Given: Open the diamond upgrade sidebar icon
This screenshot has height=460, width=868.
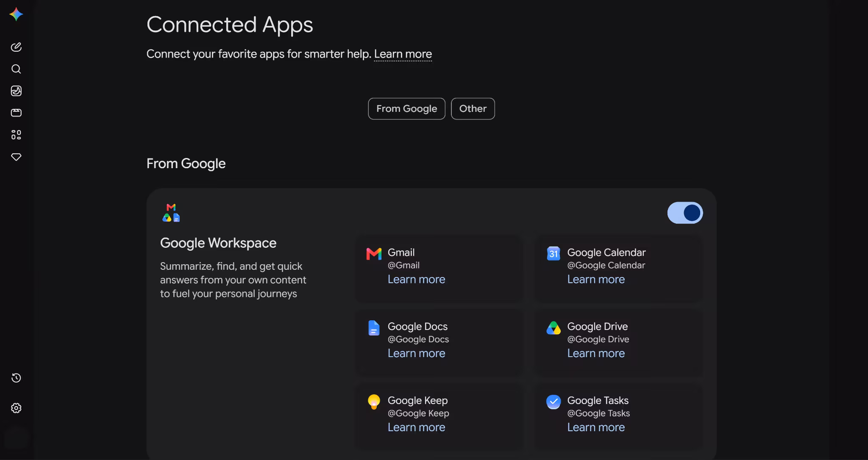Looking at the screenshot, I should click(16, 157).
